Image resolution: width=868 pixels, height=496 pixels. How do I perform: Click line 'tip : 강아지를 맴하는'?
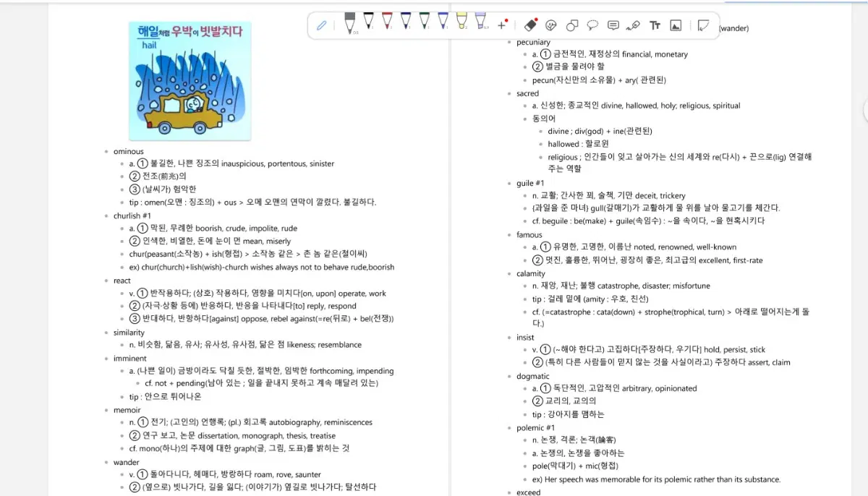[x=569, y=415]
